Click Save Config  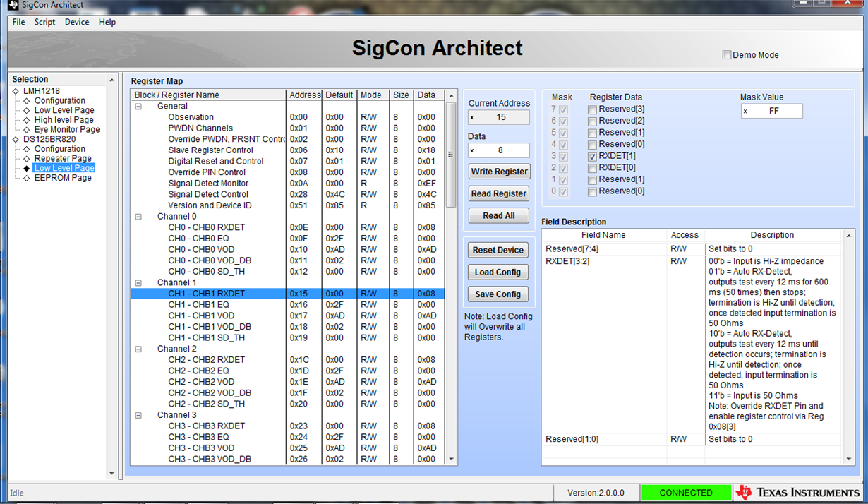pyautogui.click(x=498, y=294)
